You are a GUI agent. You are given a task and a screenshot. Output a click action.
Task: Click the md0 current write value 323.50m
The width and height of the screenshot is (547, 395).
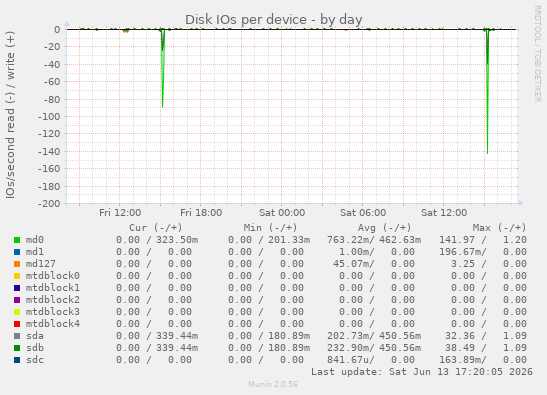pos(177,240)
